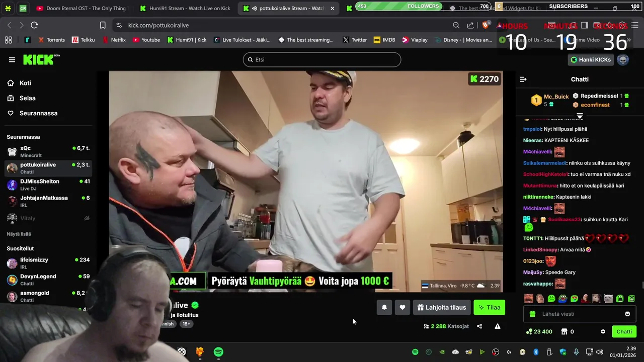Click the Spanish 18+ tag badge

pos(186,324)
